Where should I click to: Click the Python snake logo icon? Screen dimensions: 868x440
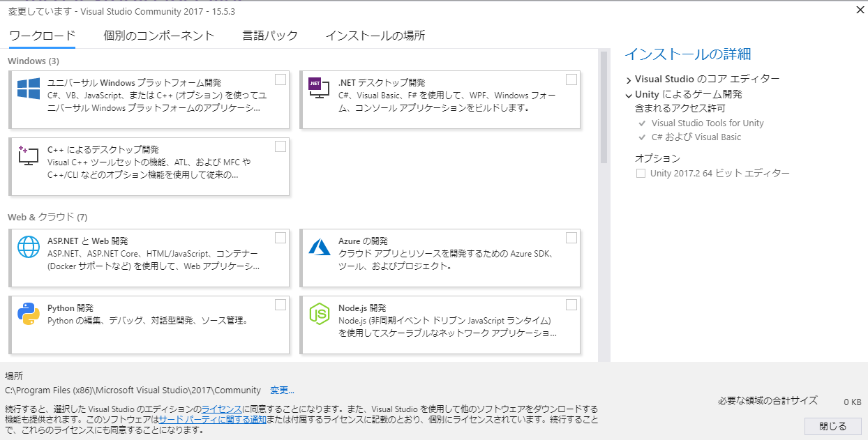tap(29, 314)
